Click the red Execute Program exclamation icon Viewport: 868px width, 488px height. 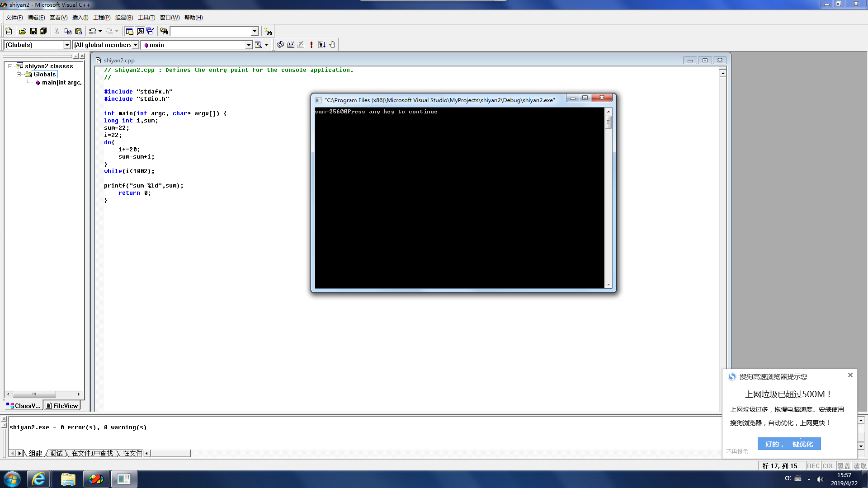click(311, 45)
